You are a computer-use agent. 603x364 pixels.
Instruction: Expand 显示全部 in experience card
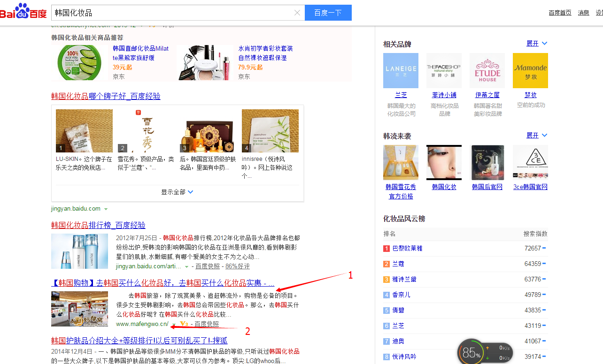(177, 192)
